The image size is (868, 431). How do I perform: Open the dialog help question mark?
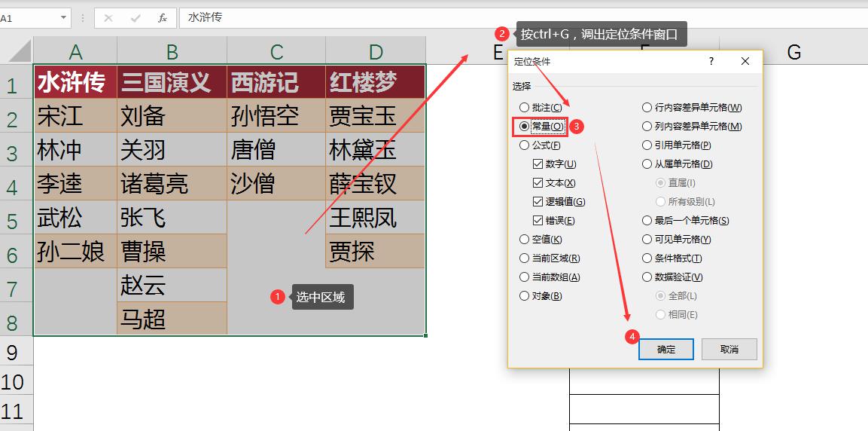pos(711,62)
